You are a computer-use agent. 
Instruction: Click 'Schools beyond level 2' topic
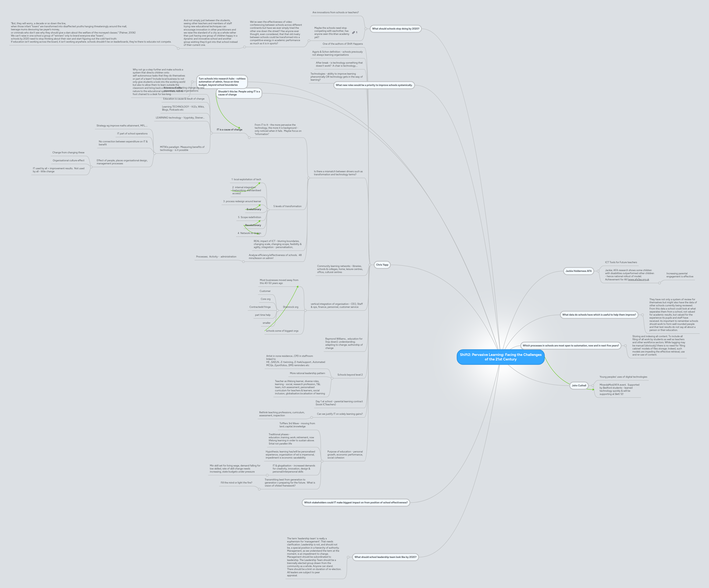(x=350, y=375)
